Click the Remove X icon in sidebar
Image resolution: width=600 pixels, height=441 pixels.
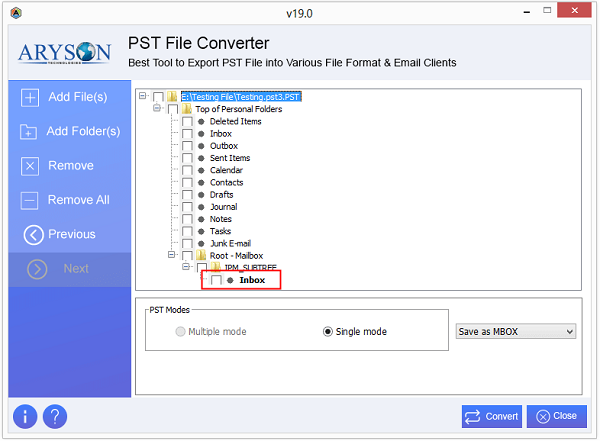(30, 166)
